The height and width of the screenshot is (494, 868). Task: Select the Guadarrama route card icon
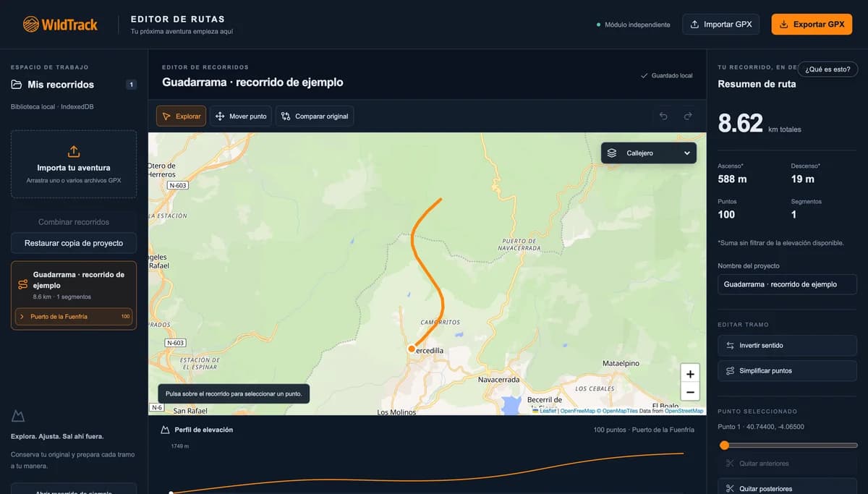(22, 285)
